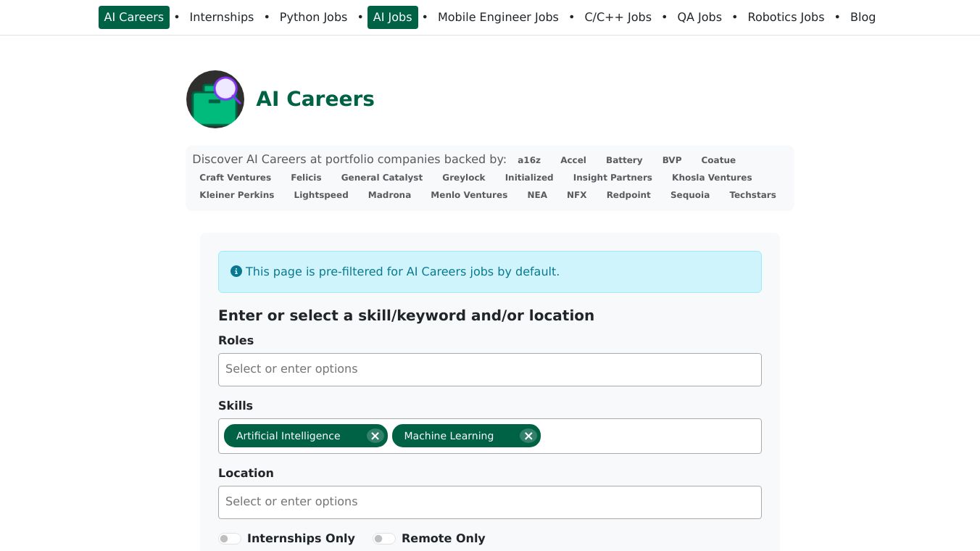Open the Internships nav item
This screenshot has height=551, width=980.
(222, 17)
